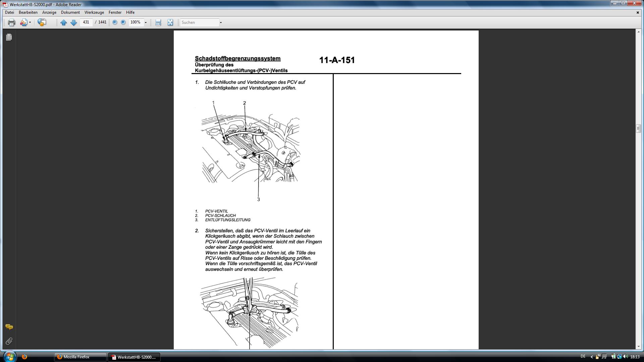Image resolution: width=644 pixels, height=362 pixels.
Task: Click the fit width scrolling icon
Action: (x=158, y=22)
